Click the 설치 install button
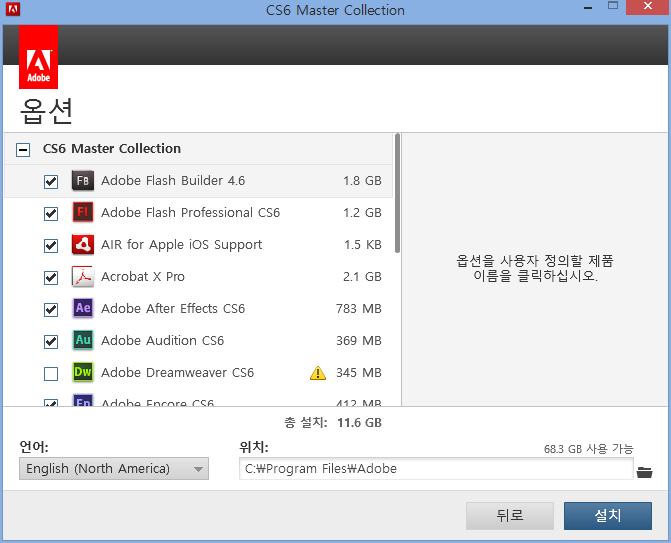 608,516
